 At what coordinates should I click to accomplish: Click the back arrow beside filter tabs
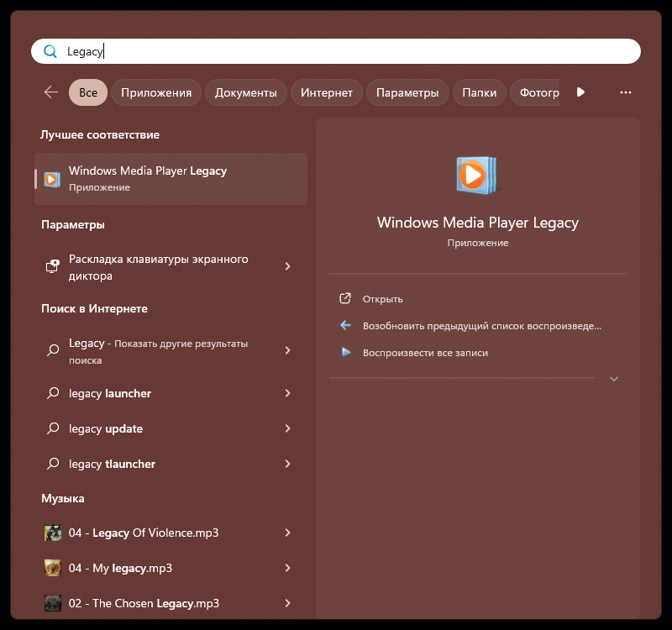tap(51, 92)
